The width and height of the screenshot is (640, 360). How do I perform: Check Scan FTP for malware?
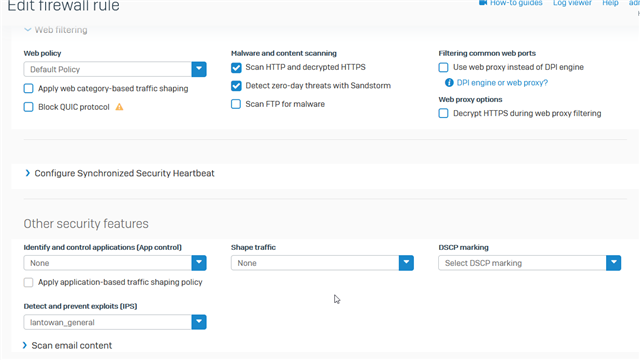click(236, 104)
